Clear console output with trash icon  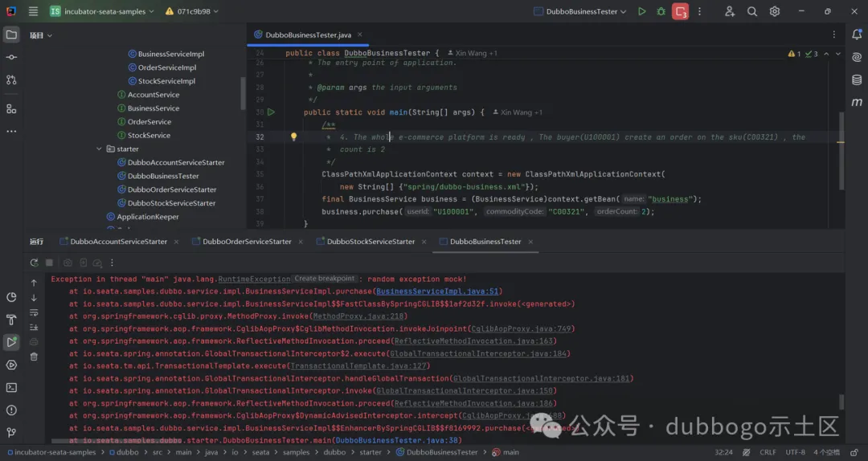click(34, 356)
